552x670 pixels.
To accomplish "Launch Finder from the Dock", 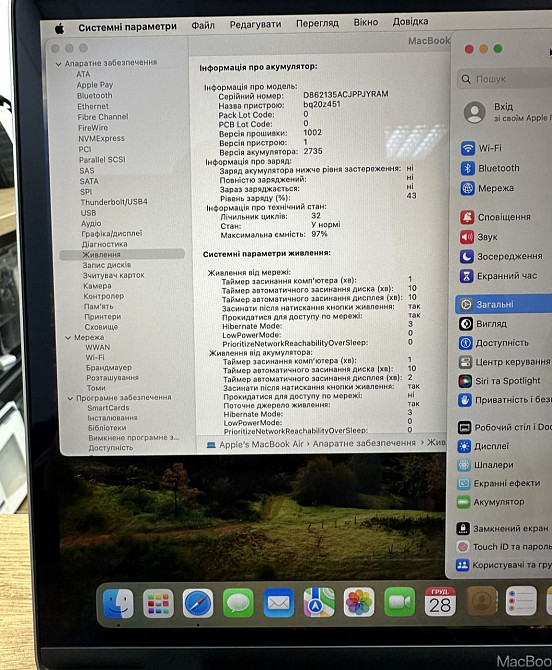I will (x=118, y=603).
